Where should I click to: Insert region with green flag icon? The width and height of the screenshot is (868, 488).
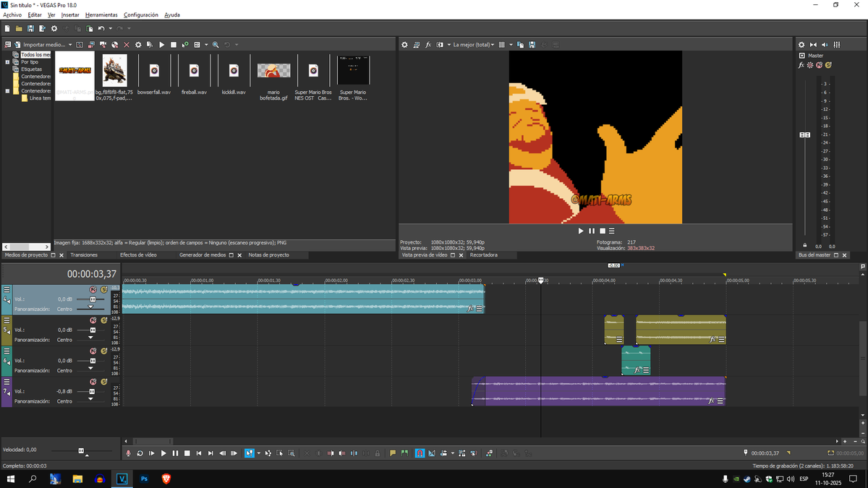(x=404, y=453)
